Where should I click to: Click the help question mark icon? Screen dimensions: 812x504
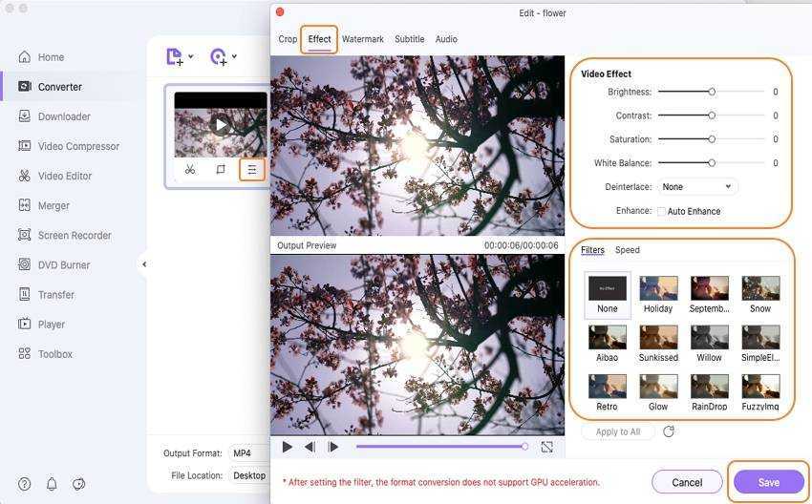[x=25, y=484]
